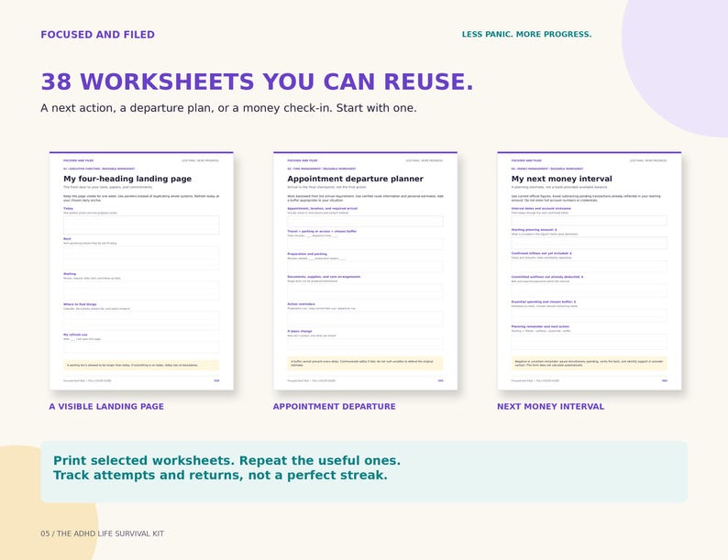The width and height of the screenshot is (728, 560).
Task: Open the money interval worksheet thumbnail
Action: tap(590, 271)
